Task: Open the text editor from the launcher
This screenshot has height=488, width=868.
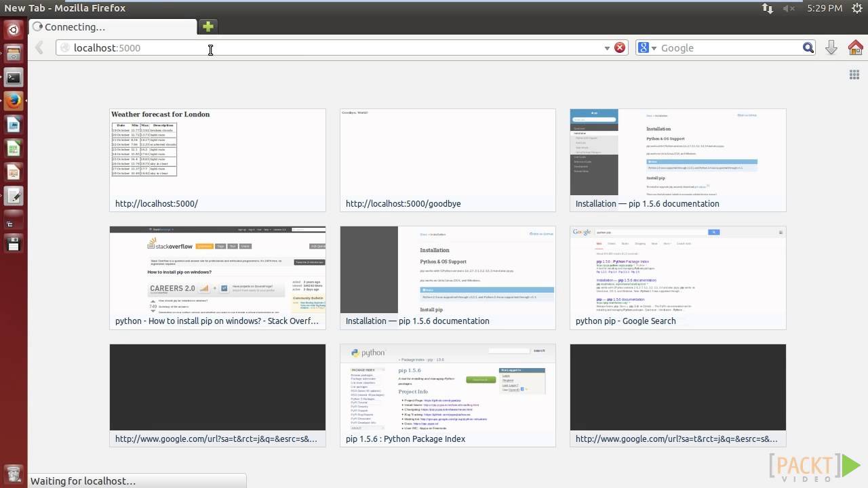Action: (14, 196)
